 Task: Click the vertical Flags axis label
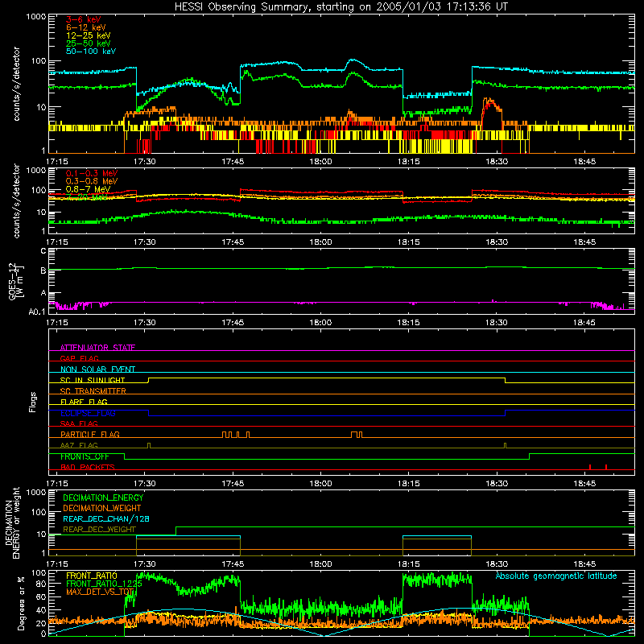point(32,402)
